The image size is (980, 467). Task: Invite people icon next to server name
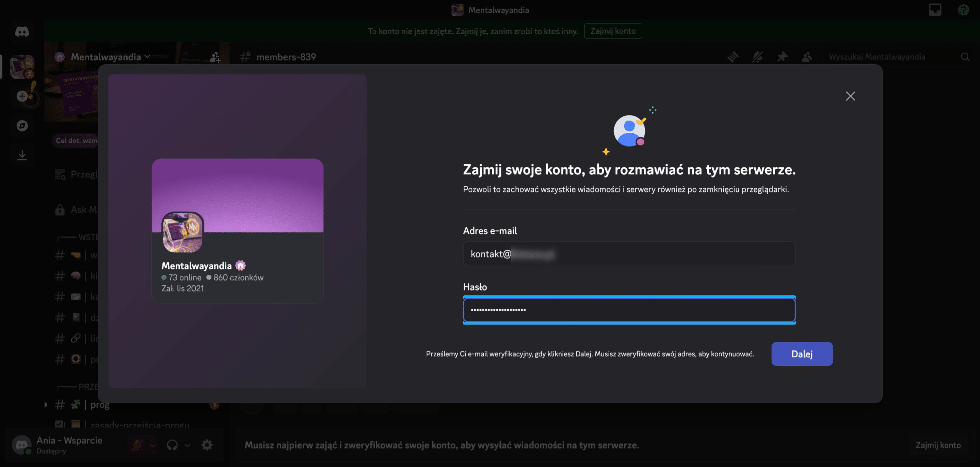coord(215,57)
